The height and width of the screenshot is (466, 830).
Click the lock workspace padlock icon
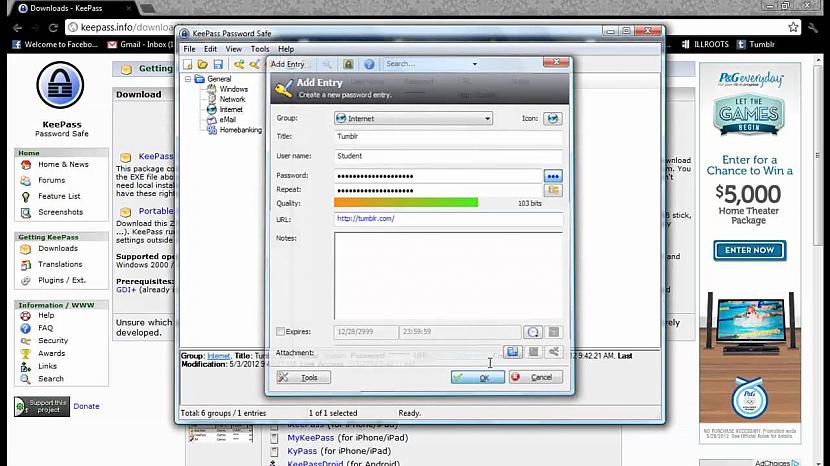pos(348,64)
